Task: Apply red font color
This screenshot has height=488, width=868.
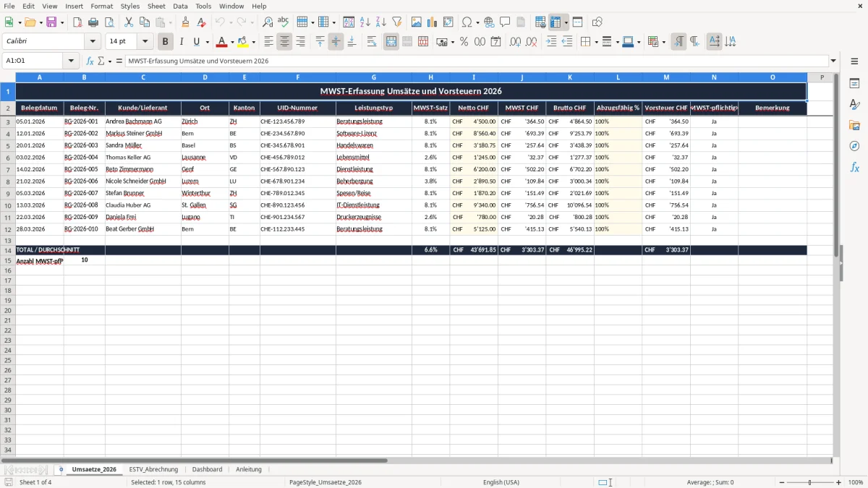Action: [x=222, y=42]
